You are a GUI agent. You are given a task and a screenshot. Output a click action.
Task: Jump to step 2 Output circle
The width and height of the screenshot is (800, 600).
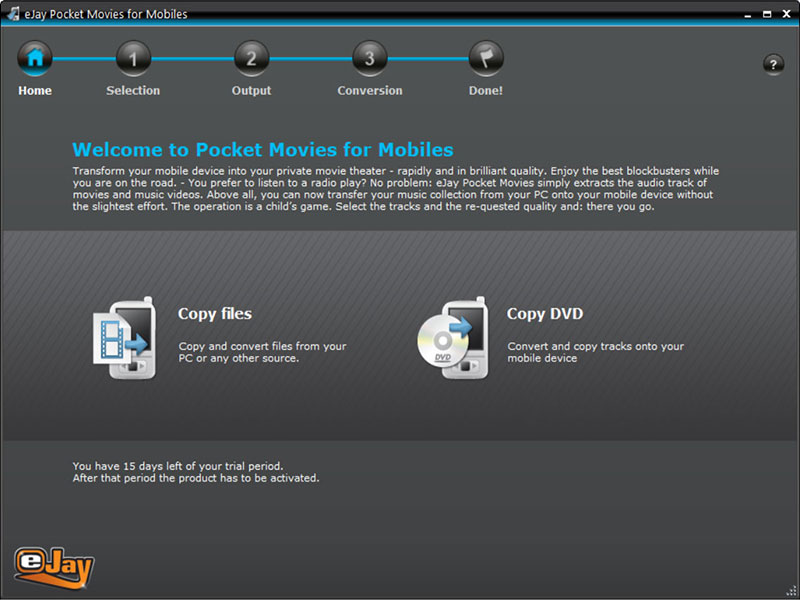tap(252, 59)
